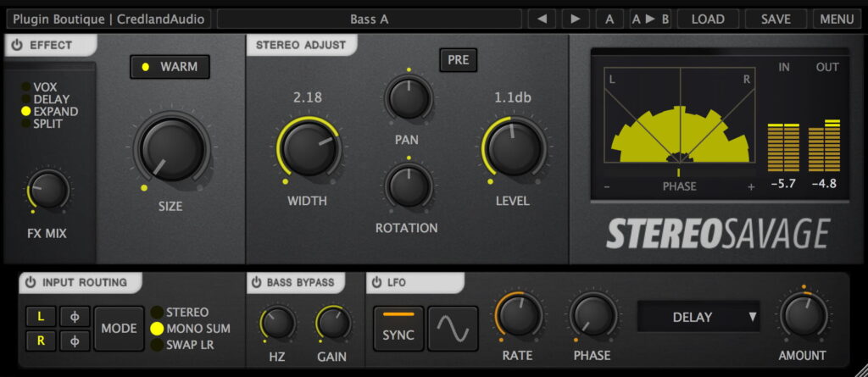Click the LOAD preset button
Screen dimensions: 868x377
(x=708, y=19)
